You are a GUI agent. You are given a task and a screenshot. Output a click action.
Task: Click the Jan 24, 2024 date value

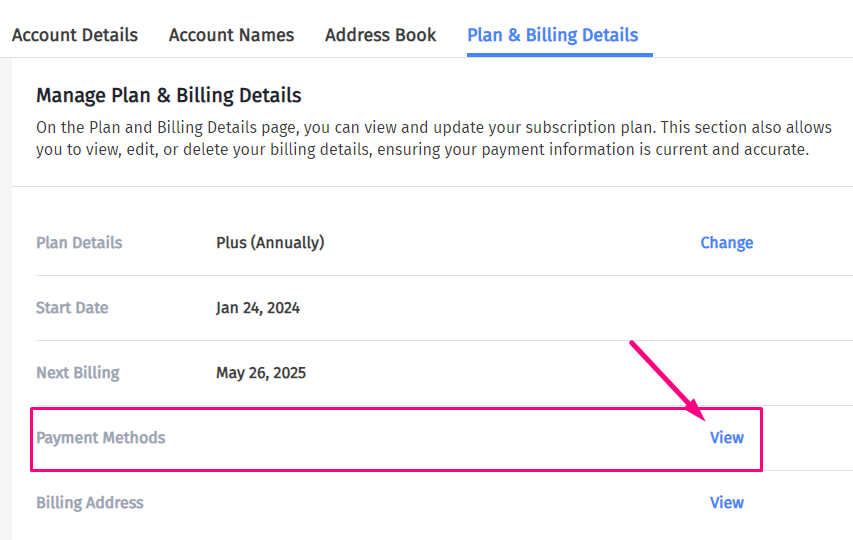[258, 308]
